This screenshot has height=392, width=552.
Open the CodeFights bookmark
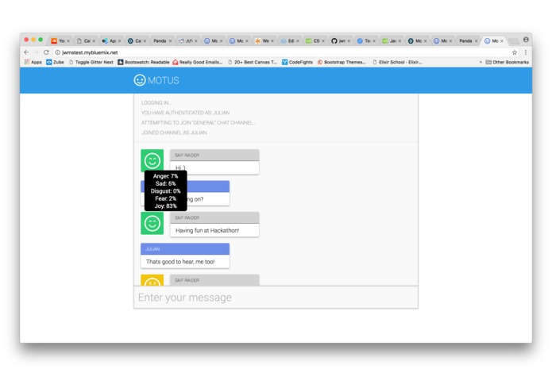[297, 62]
